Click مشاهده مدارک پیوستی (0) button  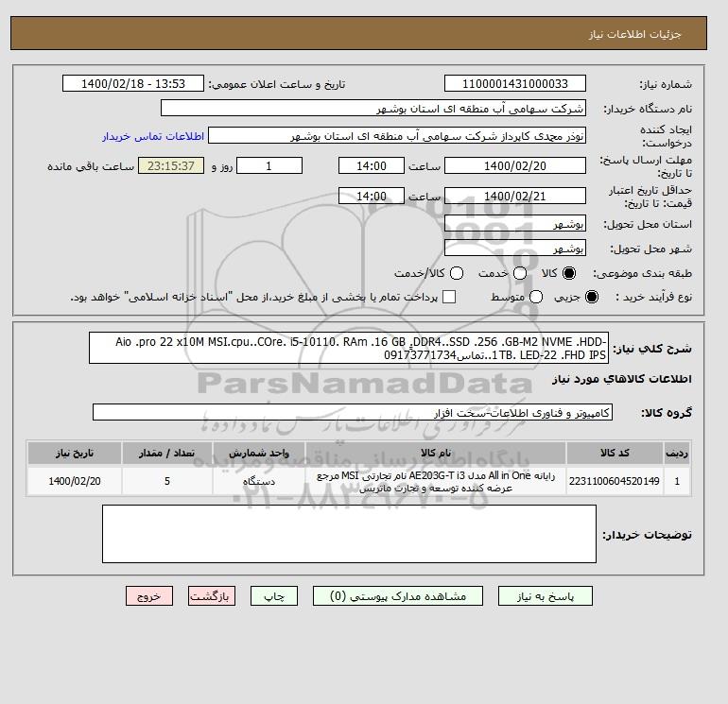(398, 596)
